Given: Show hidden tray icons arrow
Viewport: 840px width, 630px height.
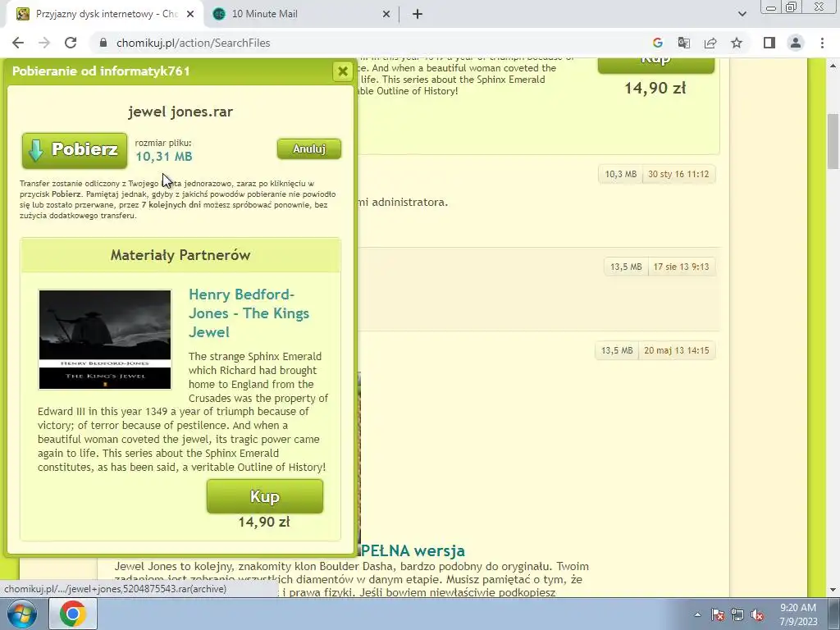Looking at the screenshot, I should (697, 614).
